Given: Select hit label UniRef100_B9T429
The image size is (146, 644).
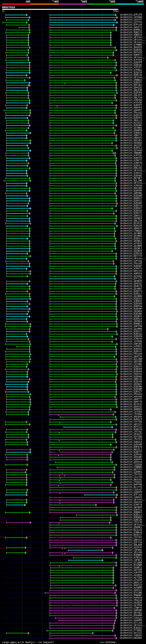Looking at the screenshot, I should (x=131, y=53).
